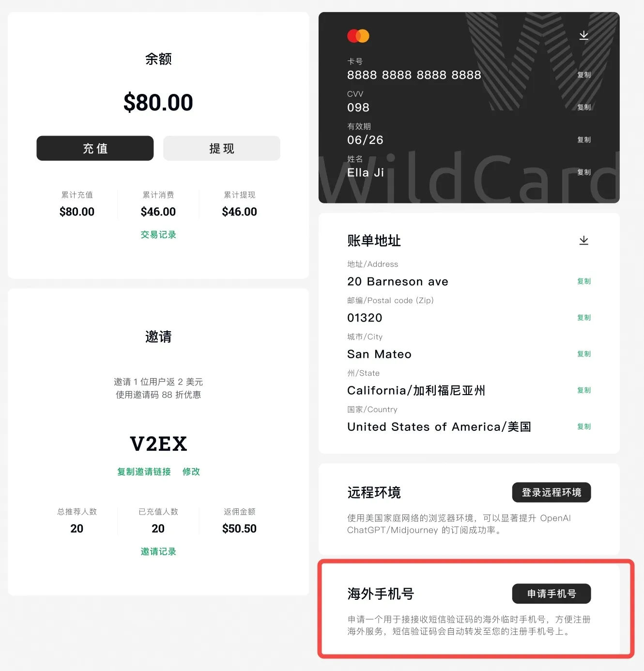Copy the country United States of America

point(584,426)
